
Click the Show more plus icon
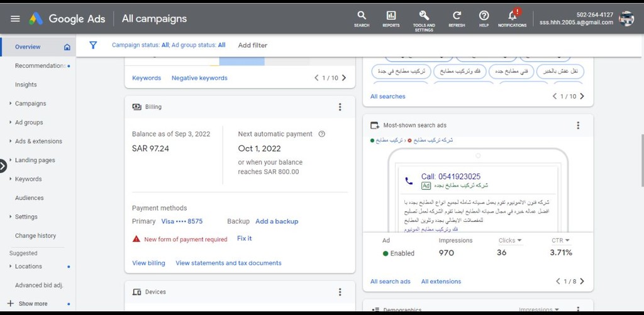pos(11,304)
